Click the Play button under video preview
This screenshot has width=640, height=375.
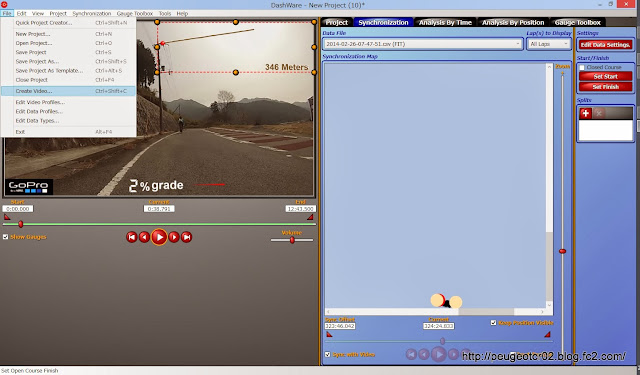click(x=159, y=237)
